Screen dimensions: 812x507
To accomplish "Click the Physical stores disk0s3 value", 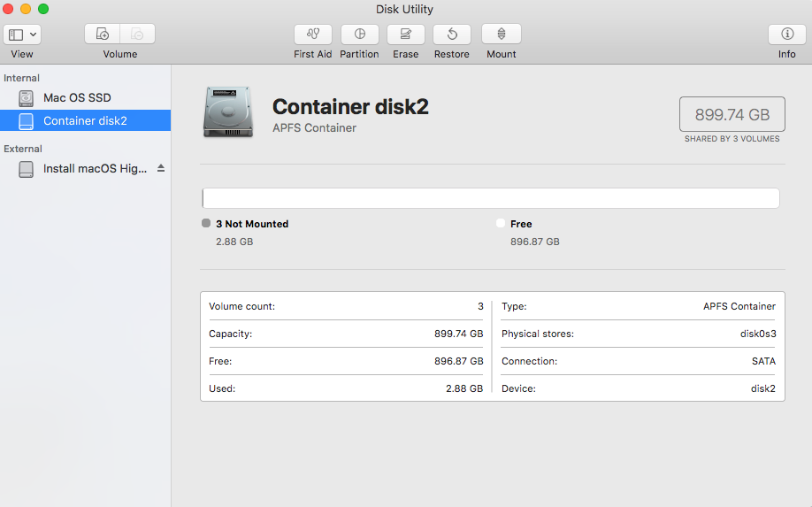I will pos(758,334).
